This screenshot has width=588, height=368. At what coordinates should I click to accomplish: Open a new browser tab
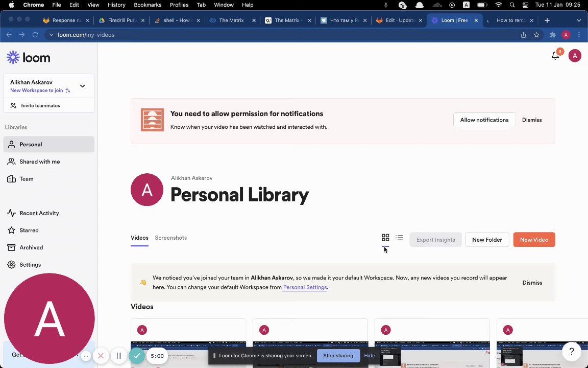pyautogui.click(x=547, y=20)
